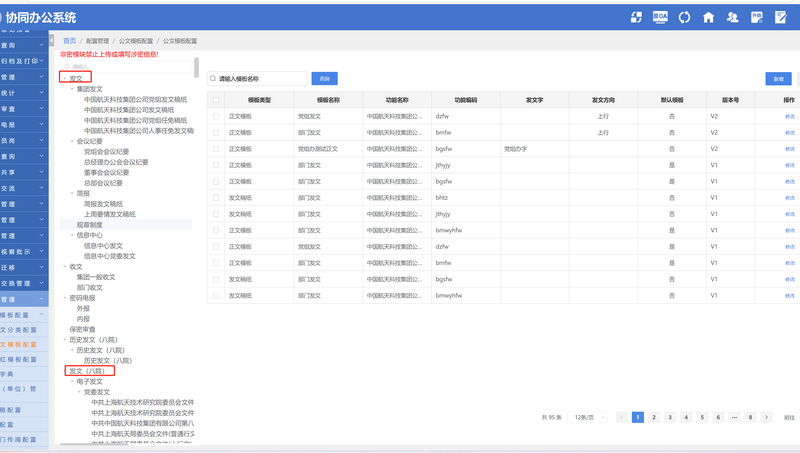
Task: Collapse the 简报 tree node
Action: click(x=72, y=193)
